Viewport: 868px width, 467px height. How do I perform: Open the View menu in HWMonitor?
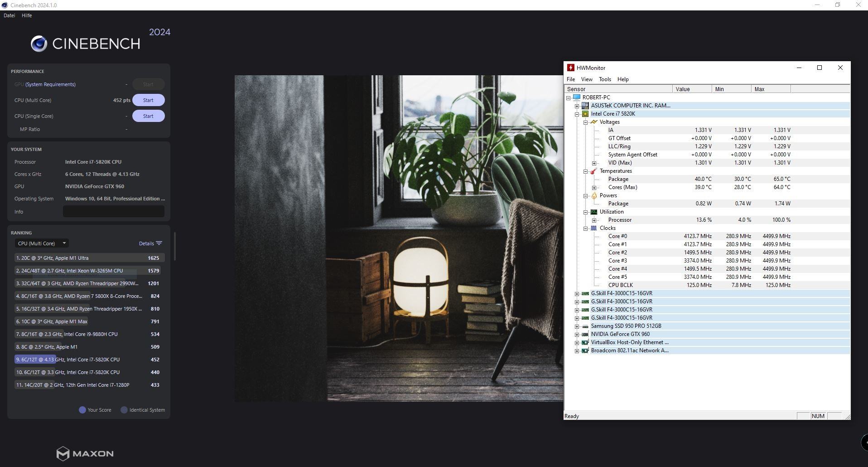(587, 79)
